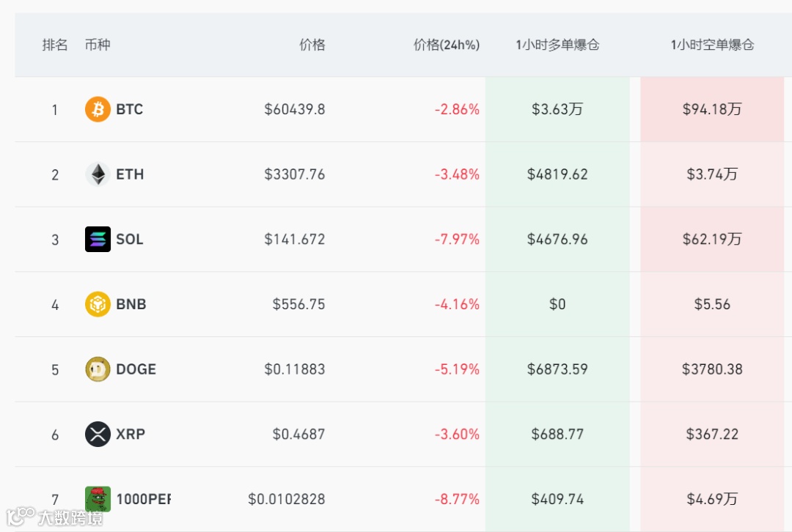This screenshot has width=792, height=532.
Task: Click BTC short liquidation $94.18万
Action: point(712,109)
